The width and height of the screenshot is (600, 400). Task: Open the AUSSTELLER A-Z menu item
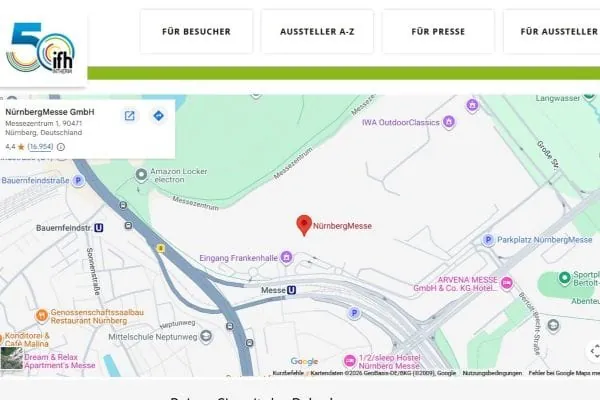(317, 31)
